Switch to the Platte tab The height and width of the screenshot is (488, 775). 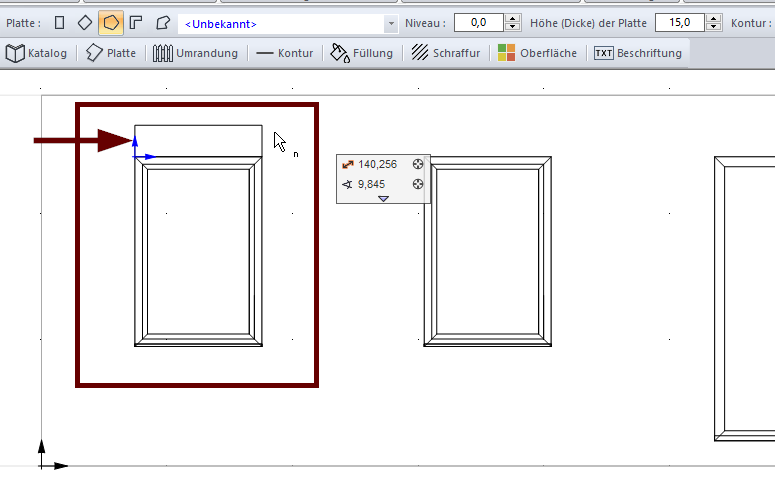[x=112, y=53]
